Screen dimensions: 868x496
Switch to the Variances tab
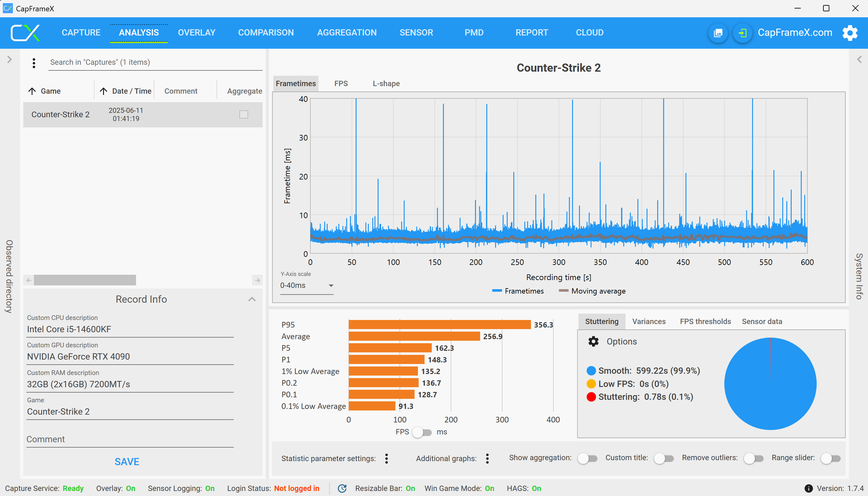[649, 322]
